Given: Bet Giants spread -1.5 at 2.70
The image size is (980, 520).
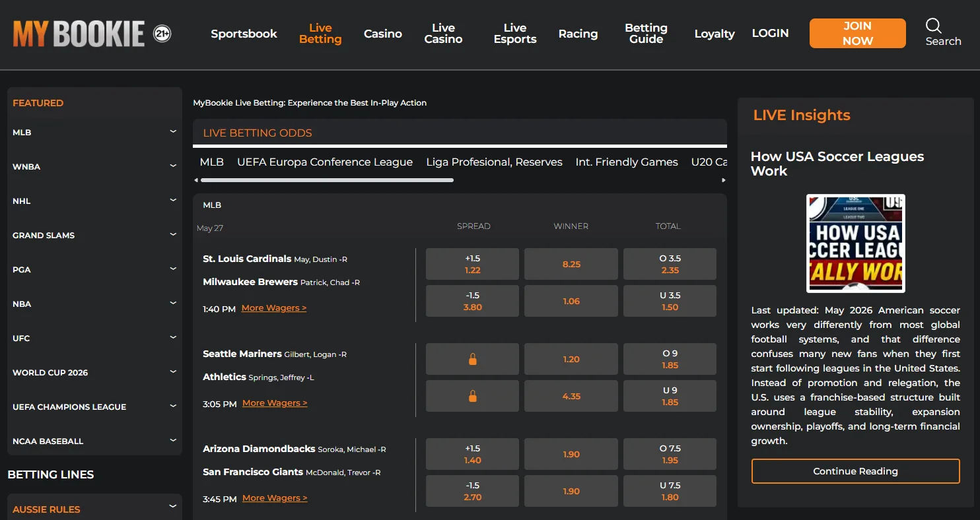Looking at the screenshot, I should point(472,491).
